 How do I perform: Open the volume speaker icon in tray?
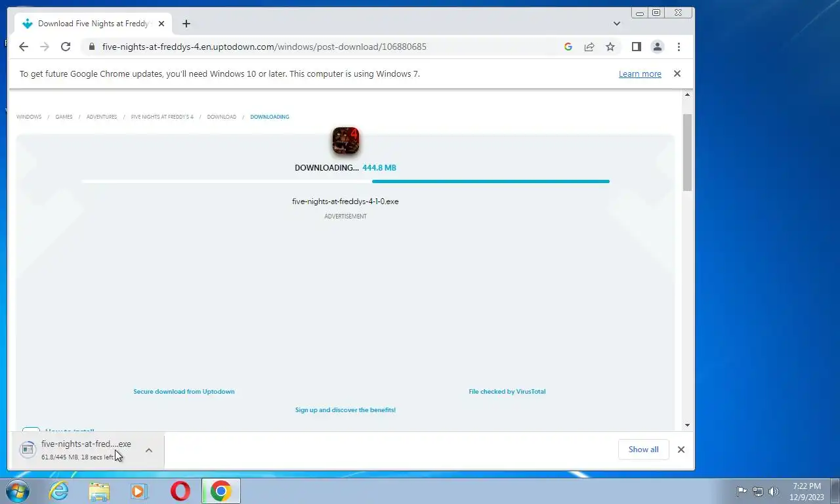pos(774,492)
